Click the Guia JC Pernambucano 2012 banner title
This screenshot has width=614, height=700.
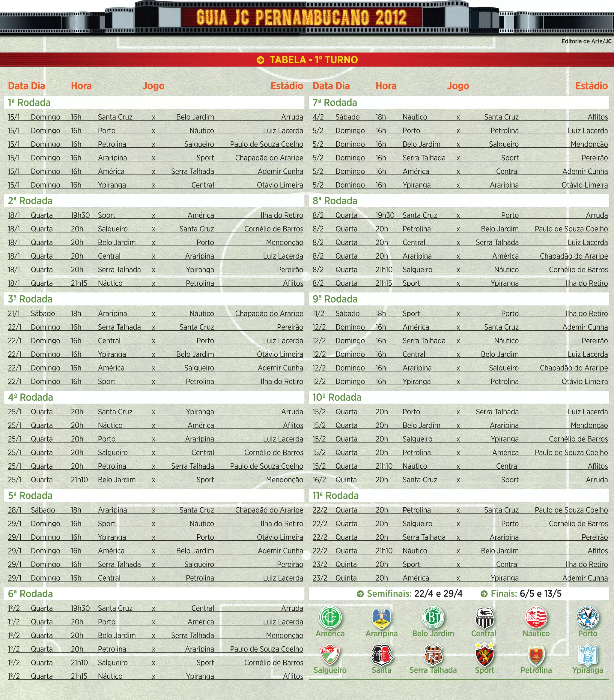302,17
